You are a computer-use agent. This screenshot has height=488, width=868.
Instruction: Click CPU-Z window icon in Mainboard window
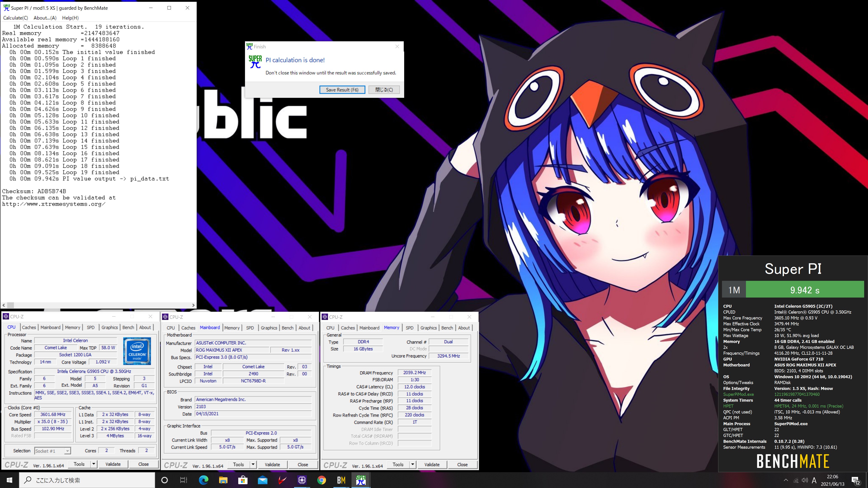pos(165,317)
